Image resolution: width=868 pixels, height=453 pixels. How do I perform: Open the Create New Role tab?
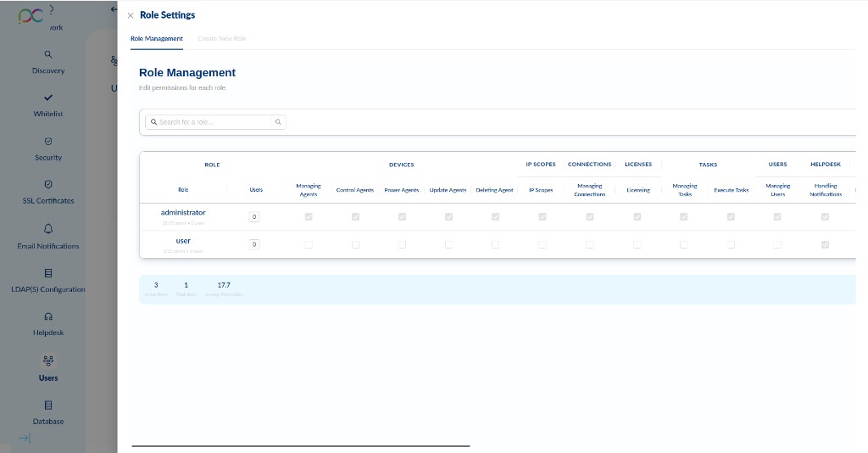coord(222,39)
